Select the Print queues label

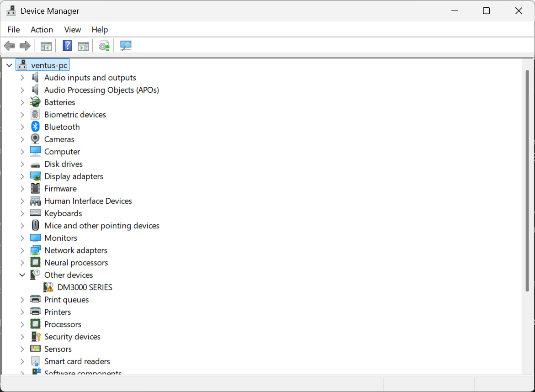click(x=67, y=300)
